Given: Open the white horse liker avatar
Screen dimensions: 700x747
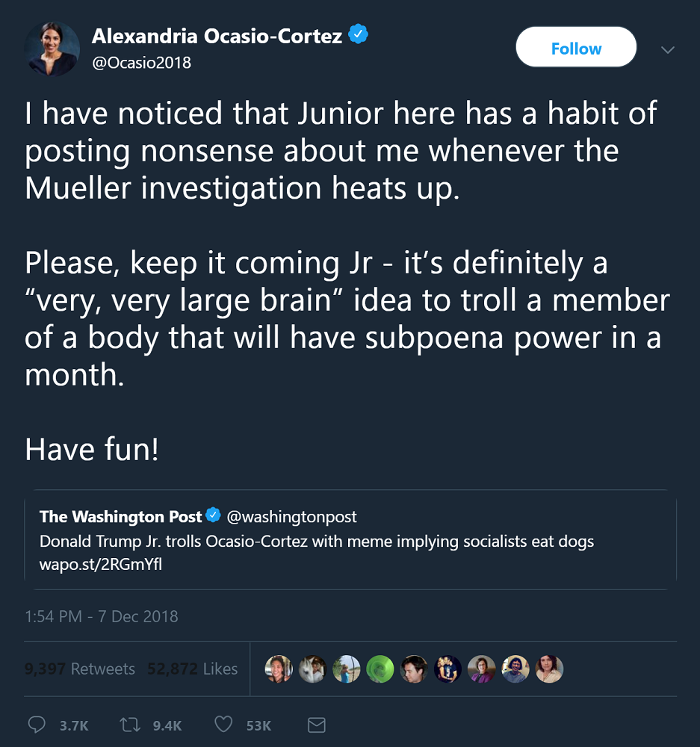Looking at the screenshot, I should pyautogui.click(x=313, y=669).
